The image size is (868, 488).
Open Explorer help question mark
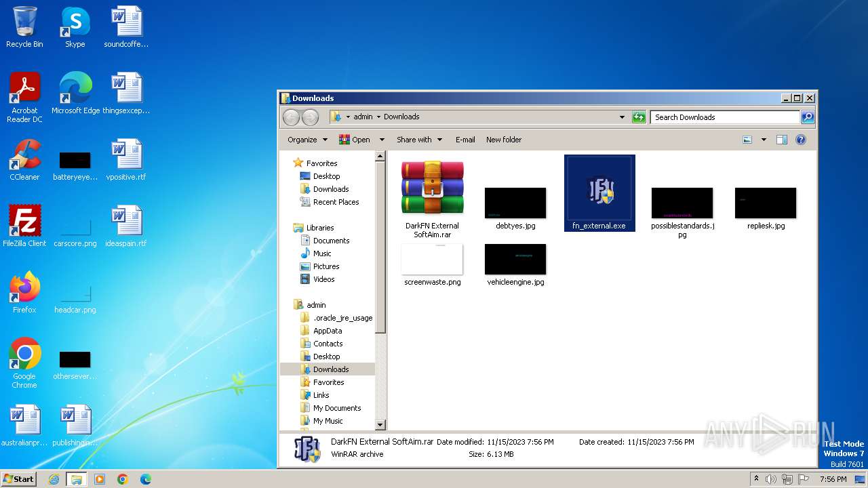[801, 140]
